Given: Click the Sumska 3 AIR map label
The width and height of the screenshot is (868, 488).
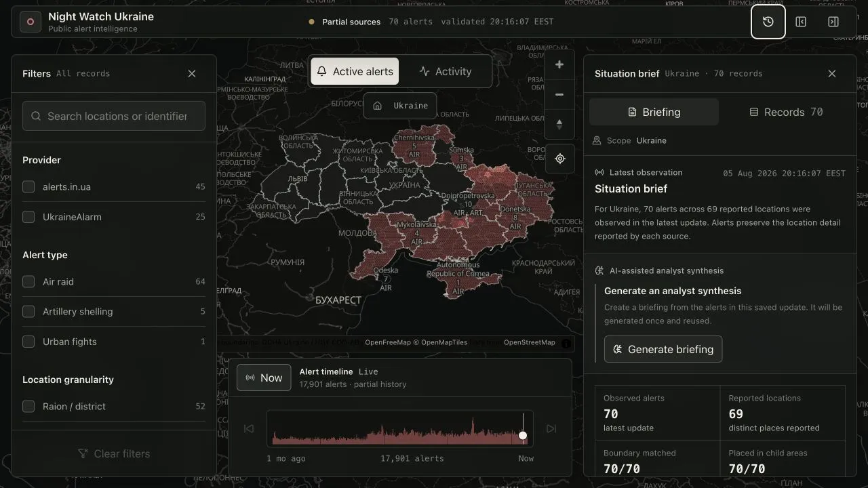Looking at the screenshot, I should coord(462,158).
